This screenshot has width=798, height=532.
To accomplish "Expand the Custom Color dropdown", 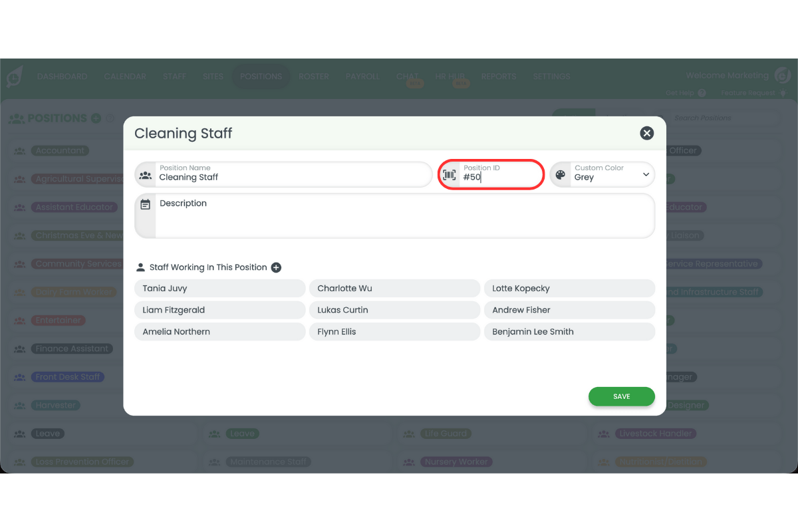I will [x=644, y=174].
